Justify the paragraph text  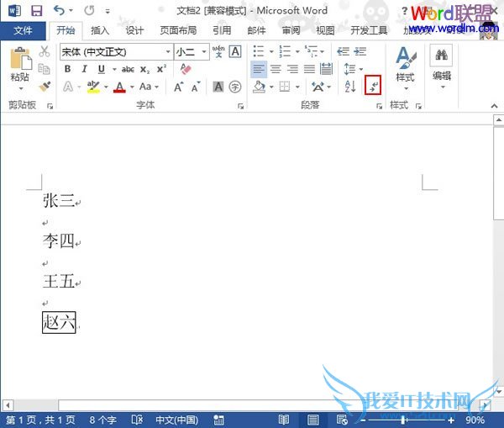point(309,69)
